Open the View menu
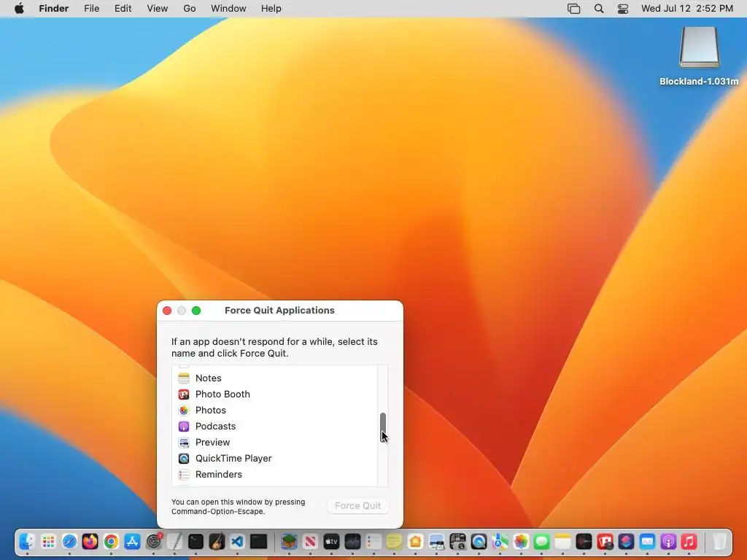The height and width of the screenshot is (560, 747). [158, 9]
